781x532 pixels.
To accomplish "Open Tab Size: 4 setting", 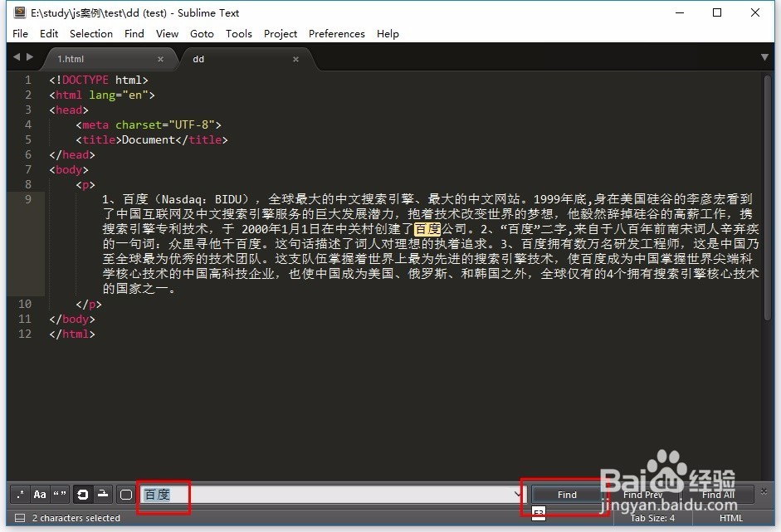I will coord(652,518).
